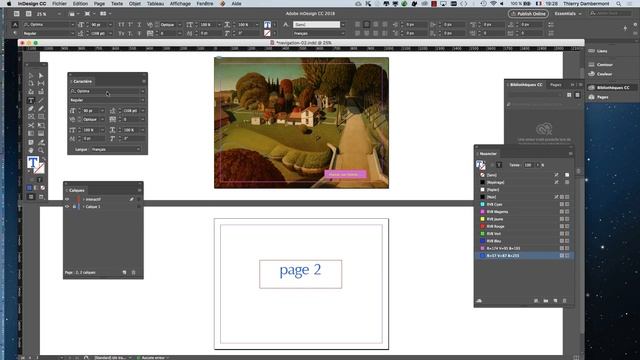Open kerning Optique dropdown in Caractère panel
Image resolution: width=640 pixels, height=360 pixels.
pyautogui.click(x=102, y=120)
